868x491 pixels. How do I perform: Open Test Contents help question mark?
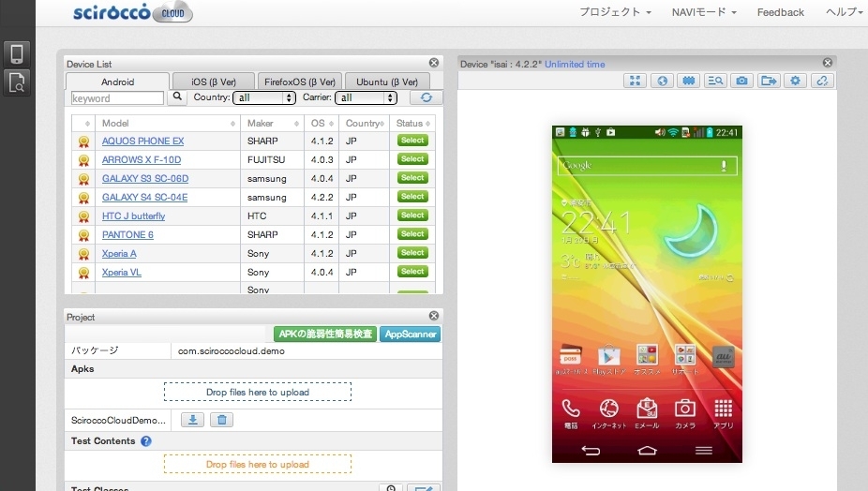tap(145, 441)
